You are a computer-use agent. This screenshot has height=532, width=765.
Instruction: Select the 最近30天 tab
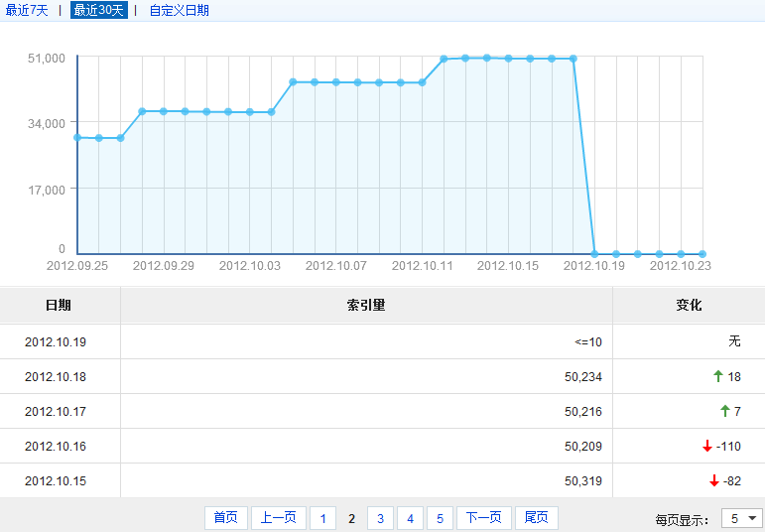pyautogui.click(x=98, y=10)
